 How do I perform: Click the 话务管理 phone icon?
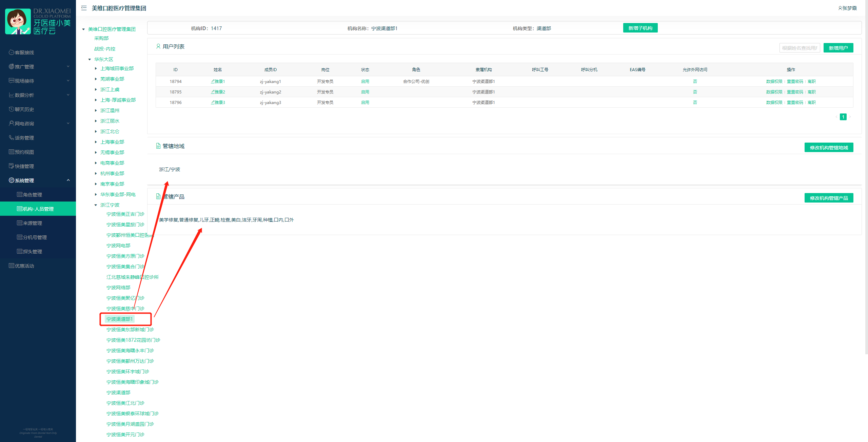11,138
